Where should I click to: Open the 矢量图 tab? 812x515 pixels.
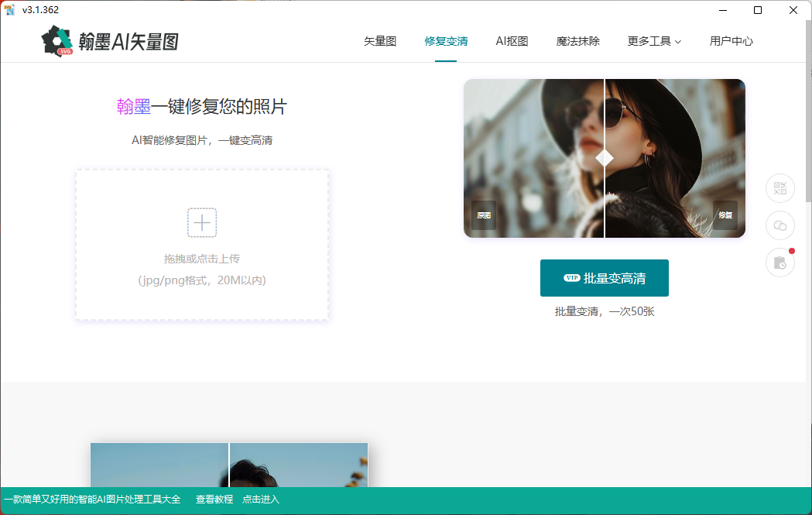pos(380,41)
